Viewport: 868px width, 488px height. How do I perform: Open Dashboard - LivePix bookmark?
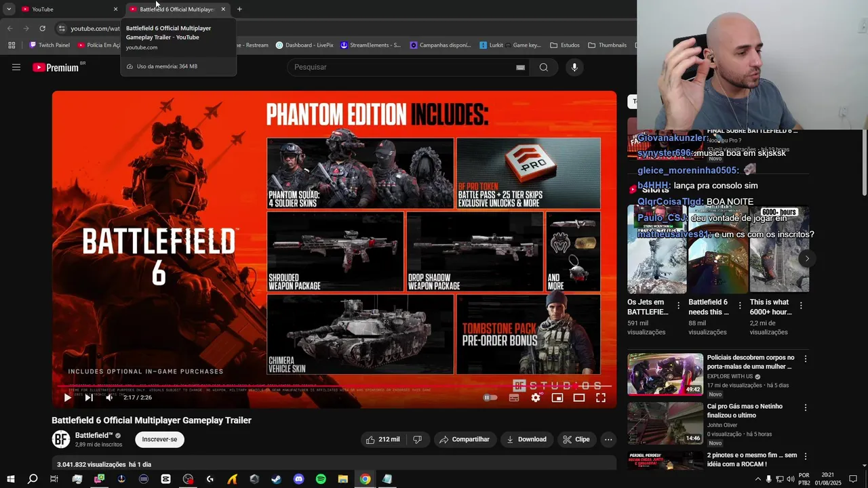tap(304, 45)
